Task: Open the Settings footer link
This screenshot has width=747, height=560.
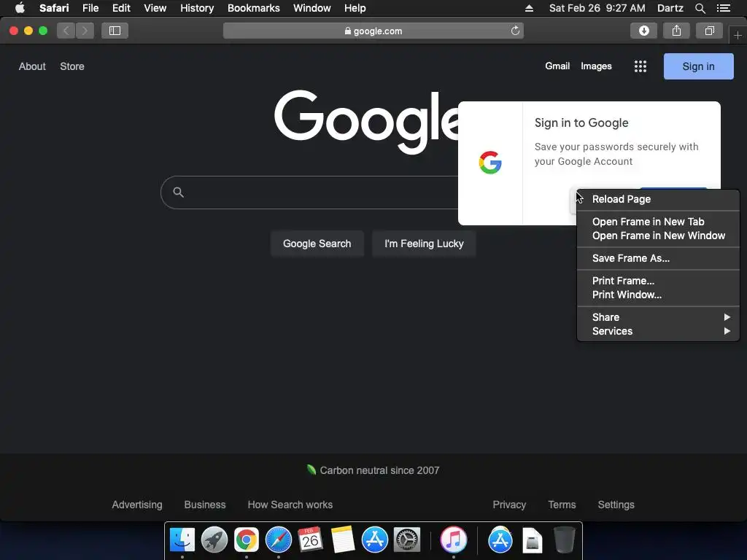Action: click(616, 505)
